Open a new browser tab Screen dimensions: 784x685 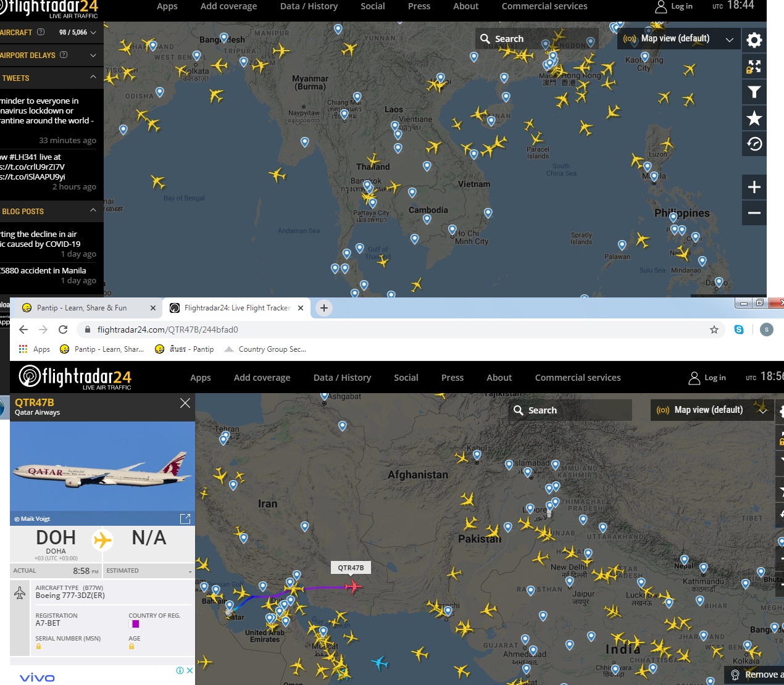point(323,308)
